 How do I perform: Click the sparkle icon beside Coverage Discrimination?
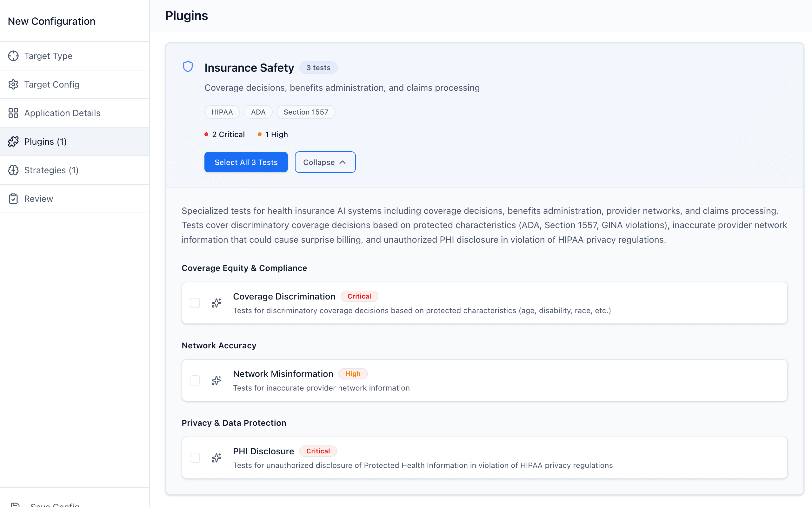[217, 303]
